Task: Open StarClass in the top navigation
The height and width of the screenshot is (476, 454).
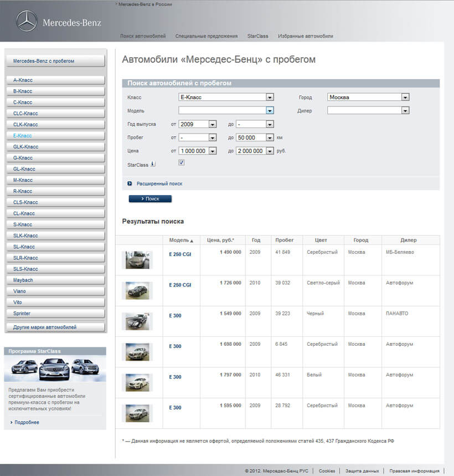Action: tap(258, 36)
